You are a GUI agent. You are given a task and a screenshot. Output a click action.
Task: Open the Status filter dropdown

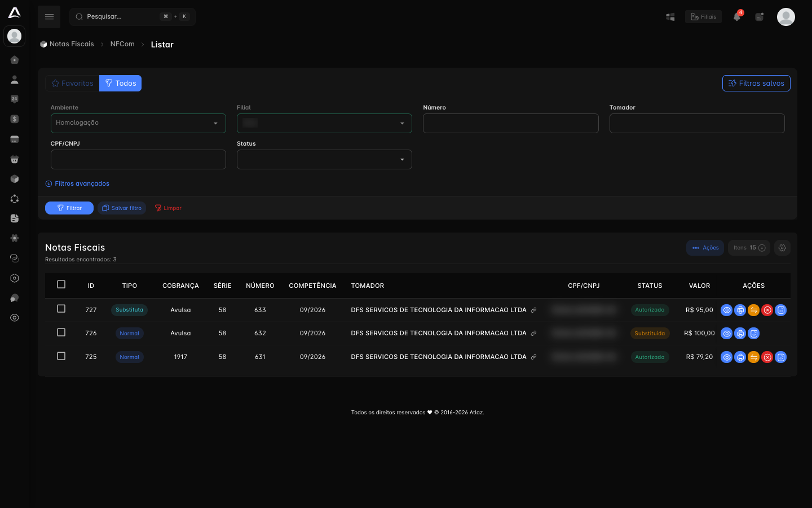point(324,159)
